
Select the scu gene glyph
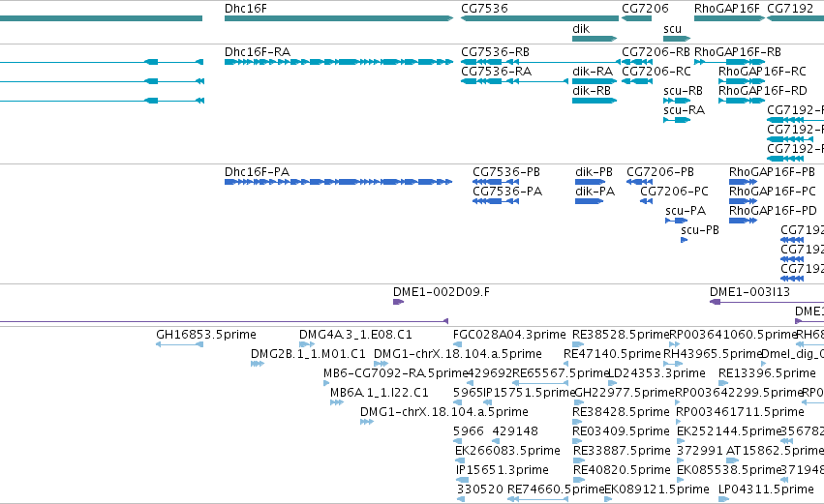pos(677,39)
